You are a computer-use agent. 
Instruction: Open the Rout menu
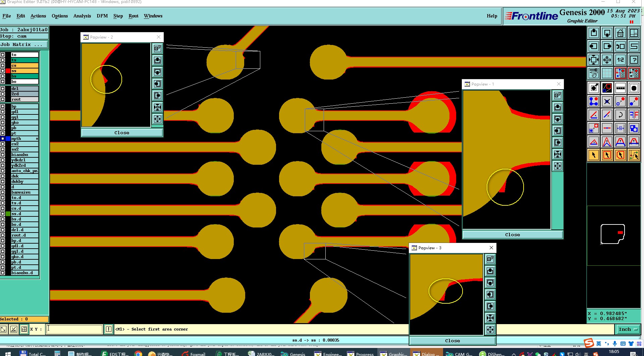click(x=133, y=16)
